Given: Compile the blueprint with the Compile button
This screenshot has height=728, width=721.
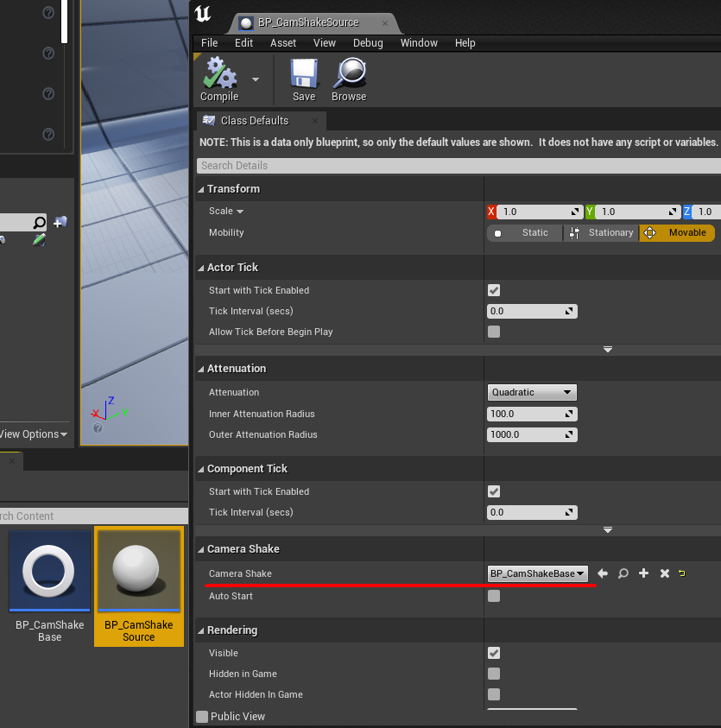Looking at the screenshot, I should click(219, 79).
